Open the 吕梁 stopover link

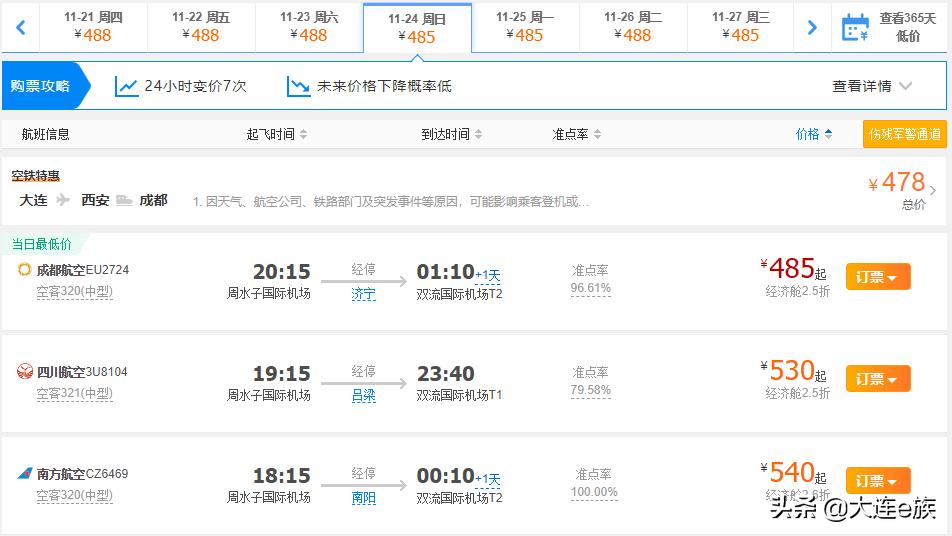(363, 396)
